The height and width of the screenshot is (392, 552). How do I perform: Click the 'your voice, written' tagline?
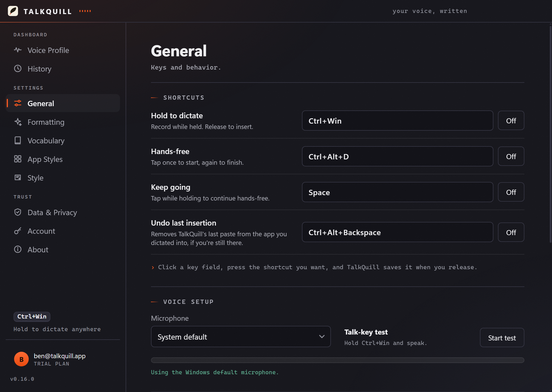[x=430, y=11]
